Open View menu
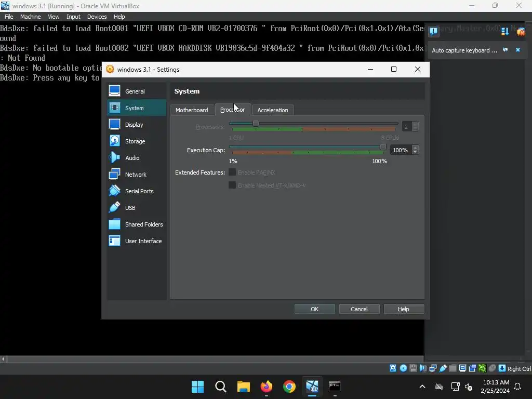Image resolution: width=532 pixels, height=399 pixels. point(54,17)
